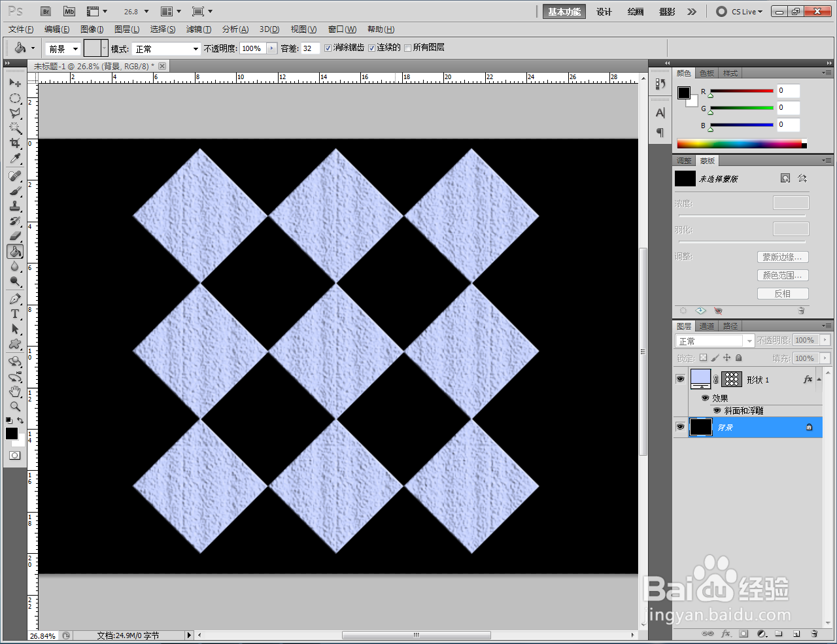Toggle the anti-alias (消除锯齿) checkbox
The image size is (837, 644).
point(328,48)
